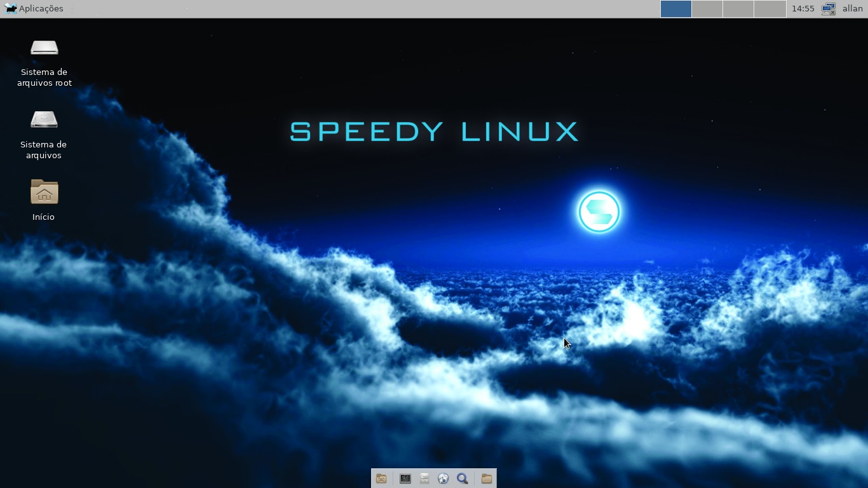Open the Sistema de arquivos root drive icon
Image resolution: width=868 pixels, height=488 pixels.
(44, 48)
